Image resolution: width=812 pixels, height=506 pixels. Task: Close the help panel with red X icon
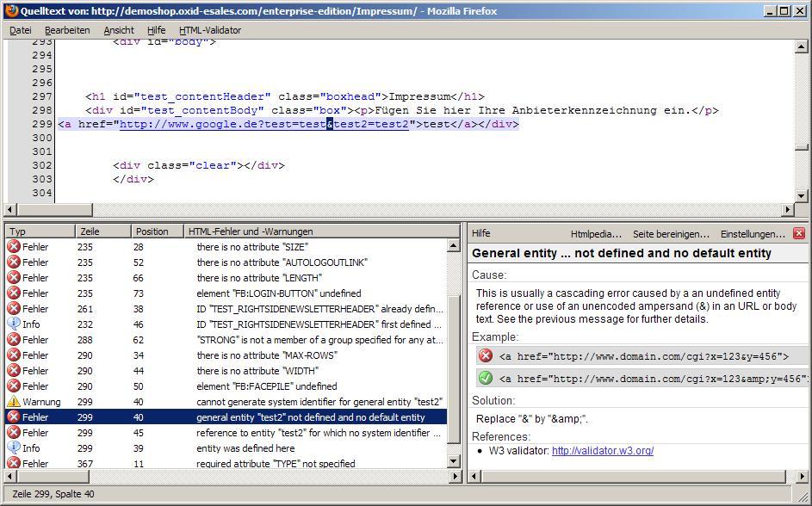pos(798,233)
